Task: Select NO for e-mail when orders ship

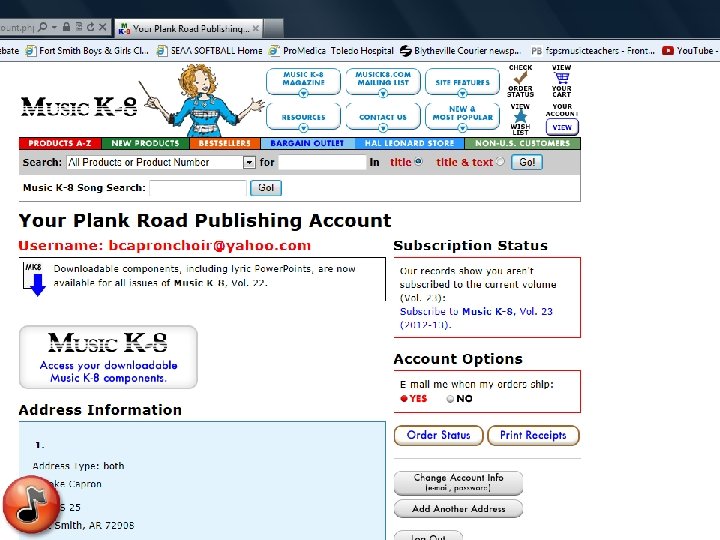Action: (450, 399)
